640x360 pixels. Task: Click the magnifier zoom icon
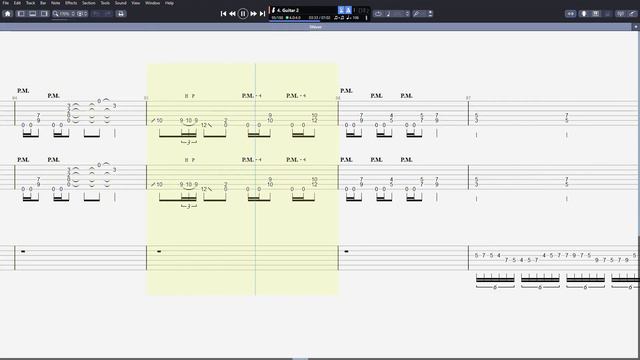pyautogui.click(x=56, y=13)
